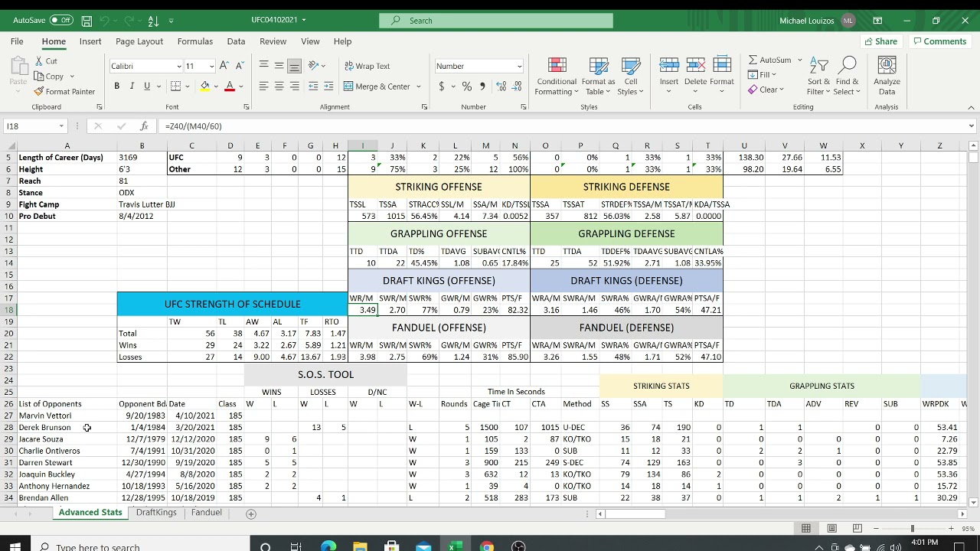980x551 pixels.
Task: Apply Percent Style format
Action: pos(466,86)
